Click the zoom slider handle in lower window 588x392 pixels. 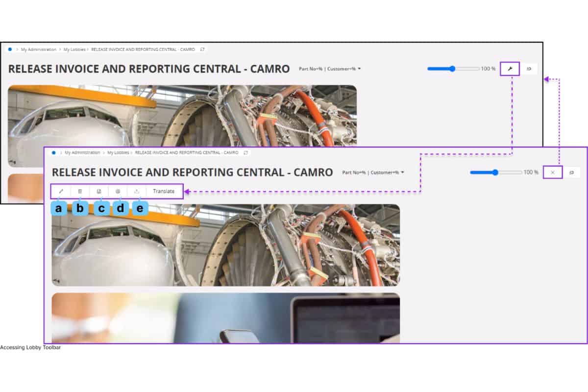(x=495, y=172)
